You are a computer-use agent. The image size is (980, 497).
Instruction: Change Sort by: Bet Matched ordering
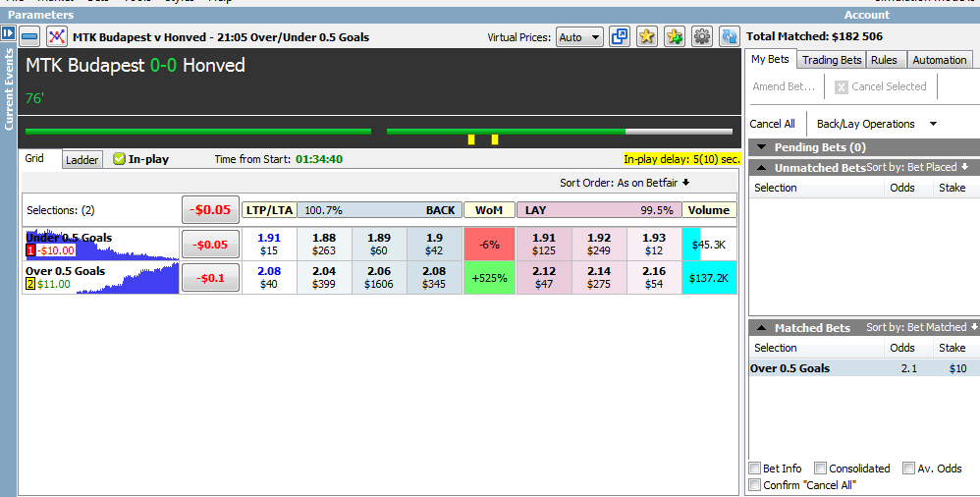click(922, 327)
